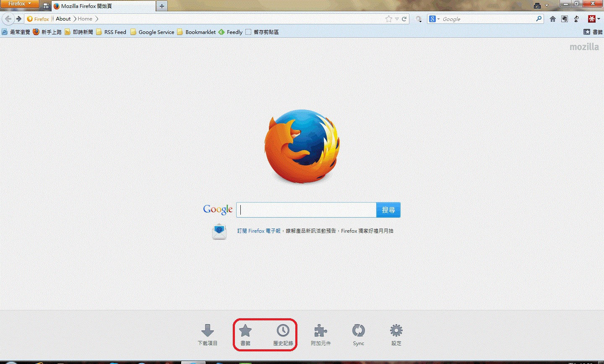Open the 訂閱 Firefox 電子報 link
Screen dimensions: 604x364
259,231
